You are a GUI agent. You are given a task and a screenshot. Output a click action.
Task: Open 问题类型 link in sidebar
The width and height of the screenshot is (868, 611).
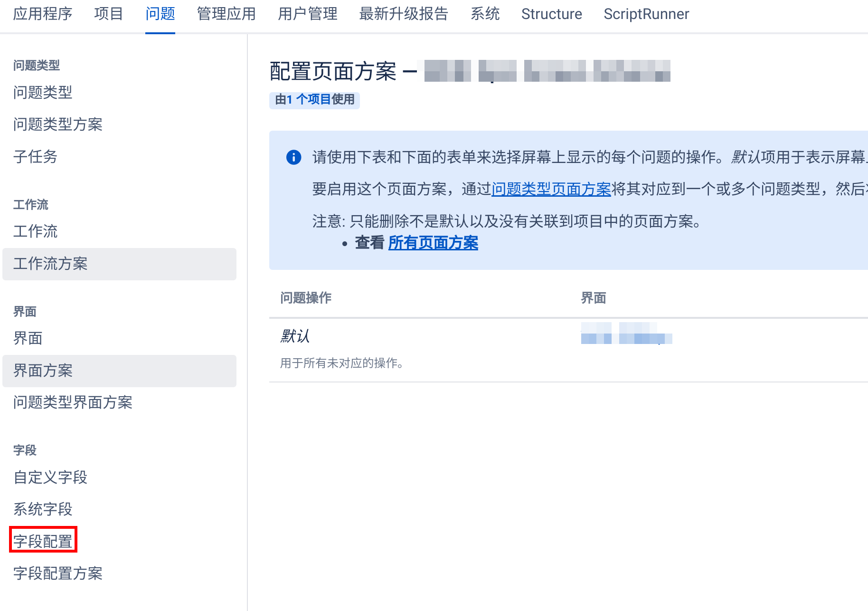pyautogui.click(x=43, y=92)
